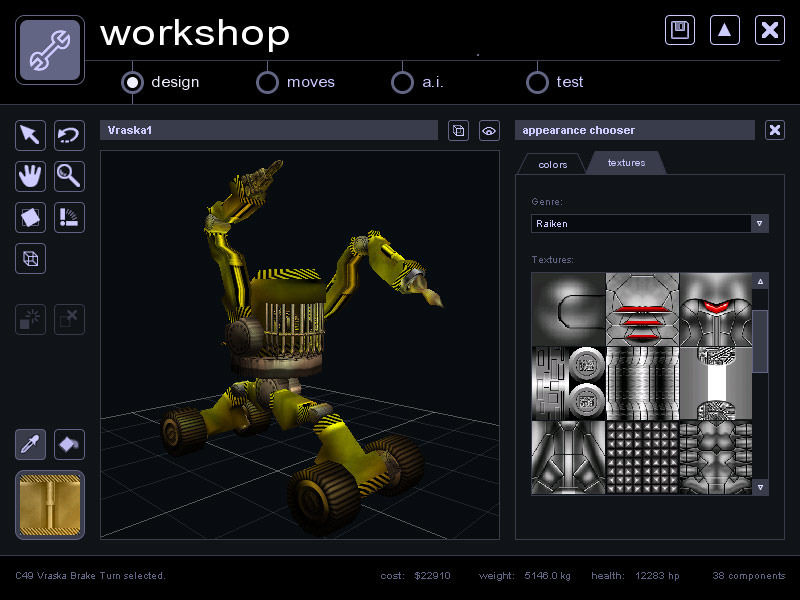
Task: Select the arrow pointer tool
Action: 30,135
